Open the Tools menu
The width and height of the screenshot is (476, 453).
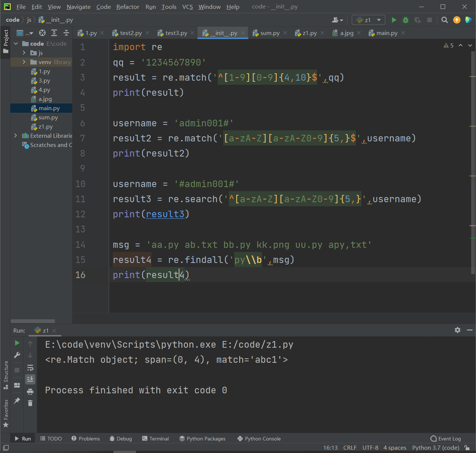(169, 7)
